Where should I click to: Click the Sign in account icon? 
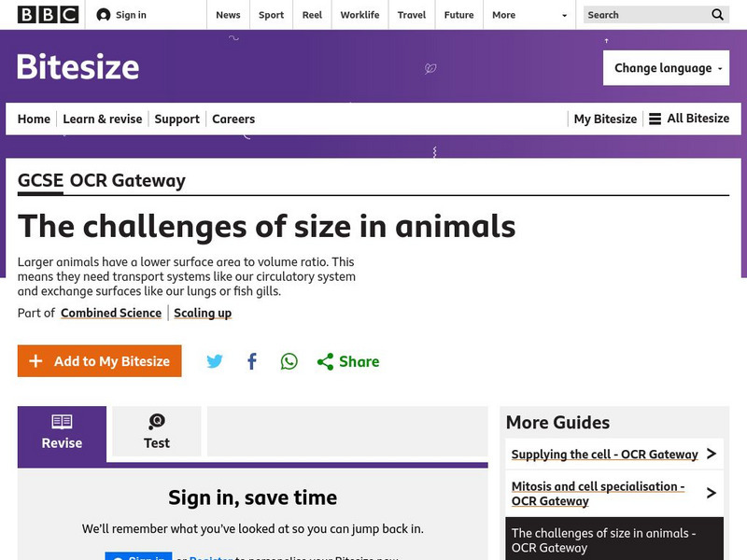(104, 15)
